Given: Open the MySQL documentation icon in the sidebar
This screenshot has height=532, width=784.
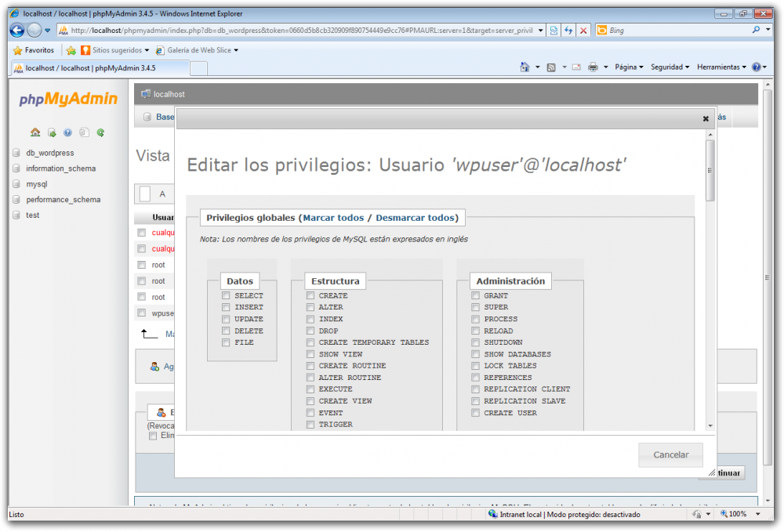Looking at the screenshot, I should click(84, 132).
